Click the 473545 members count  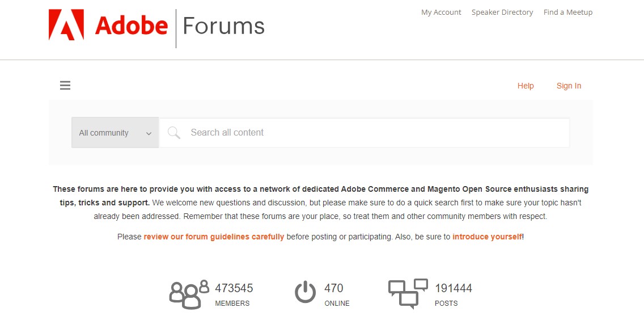point(234,288)
